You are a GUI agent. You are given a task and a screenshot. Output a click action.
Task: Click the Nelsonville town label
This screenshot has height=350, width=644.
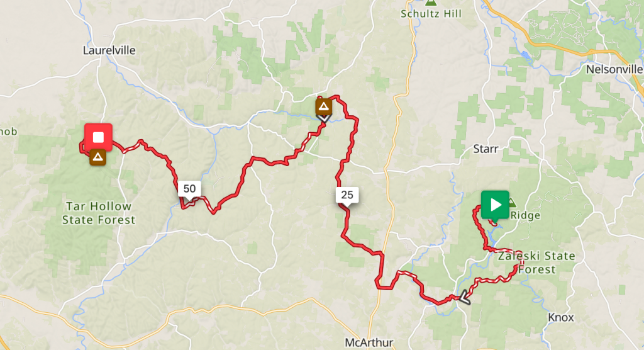pyautogui.click(x=614, y=69)
